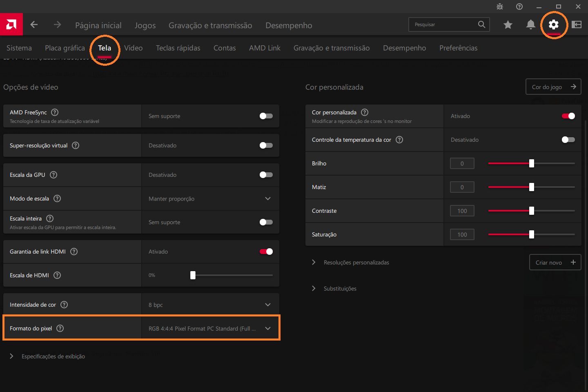Expand Resoluções personalizadas section
This screenshot has width=588, height=392.
coord(350,263)
